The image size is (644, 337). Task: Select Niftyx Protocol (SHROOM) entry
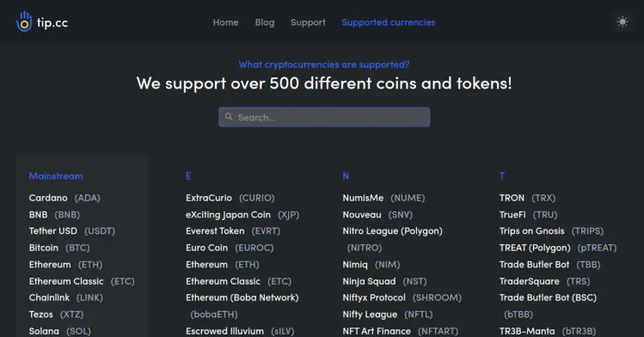tap(402, 297)
